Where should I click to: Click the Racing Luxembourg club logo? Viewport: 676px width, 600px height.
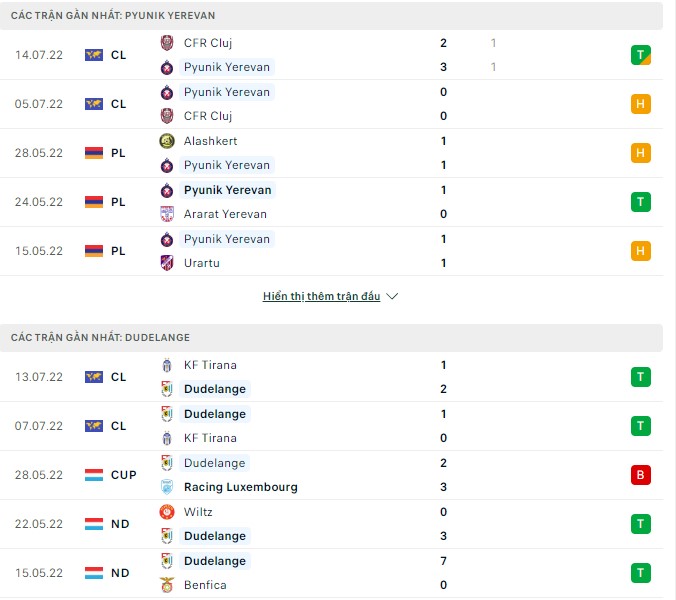point(167,487)
